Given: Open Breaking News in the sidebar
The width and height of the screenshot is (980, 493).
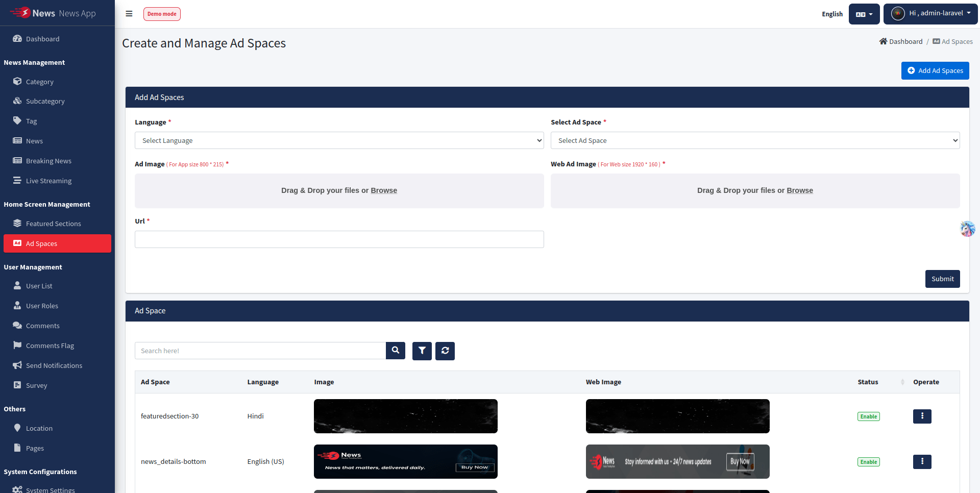Looking at the screenshot, I should point(48,161).
